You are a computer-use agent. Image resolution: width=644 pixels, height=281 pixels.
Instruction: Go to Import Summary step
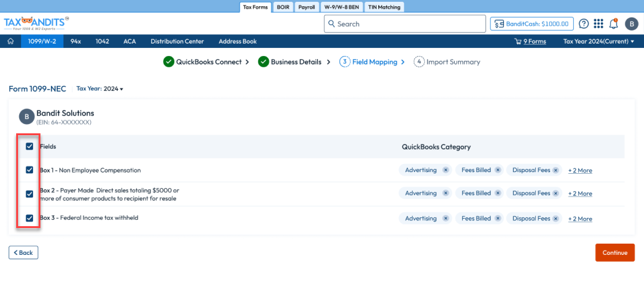(x=447, y=62)
